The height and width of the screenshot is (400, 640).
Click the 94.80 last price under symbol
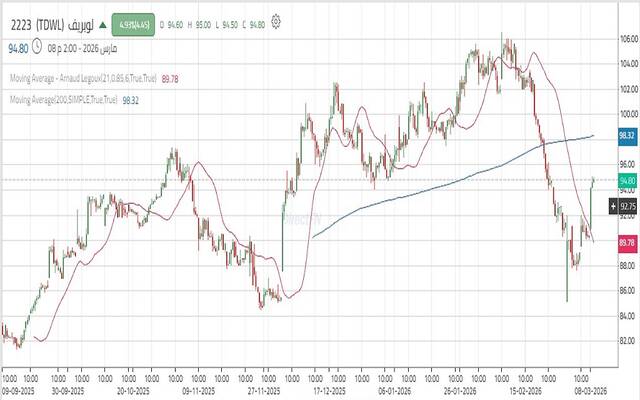[18, 46]
